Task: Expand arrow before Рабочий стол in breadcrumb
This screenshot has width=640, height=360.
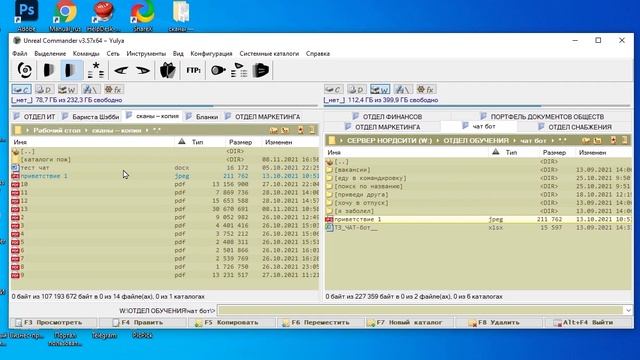Action: click(x=28, y=130)
